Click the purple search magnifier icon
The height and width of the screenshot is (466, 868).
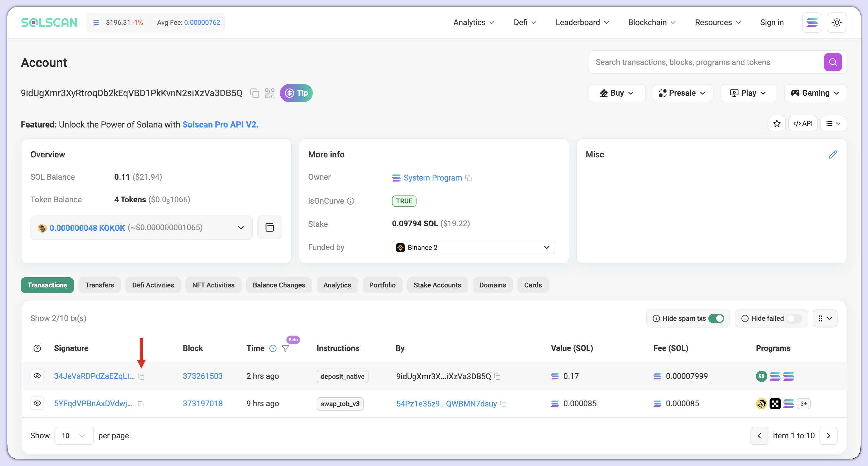tap(833, 62)
